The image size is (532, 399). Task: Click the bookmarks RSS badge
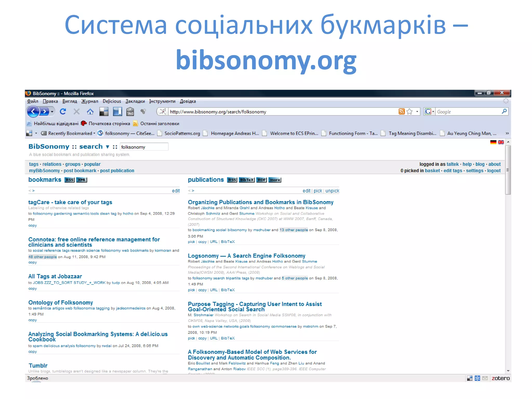70,180
